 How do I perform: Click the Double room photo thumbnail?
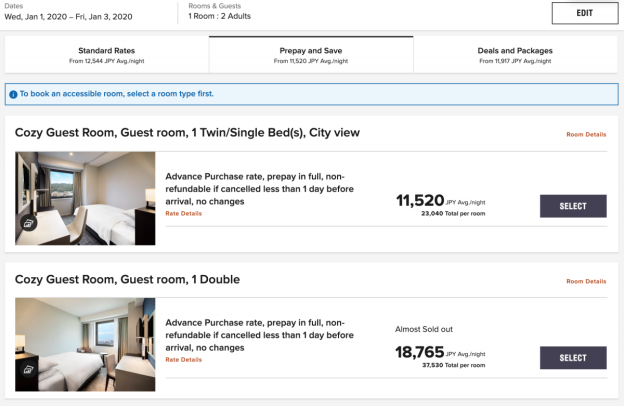(85, 344)
